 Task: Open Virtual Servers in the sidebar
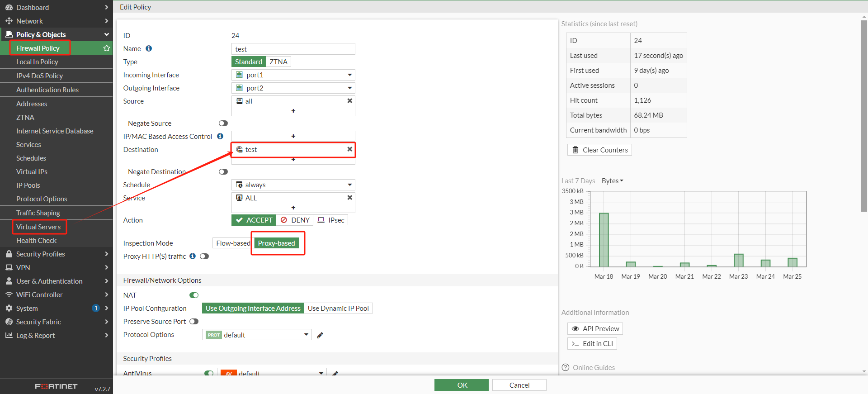pos(38,227)
